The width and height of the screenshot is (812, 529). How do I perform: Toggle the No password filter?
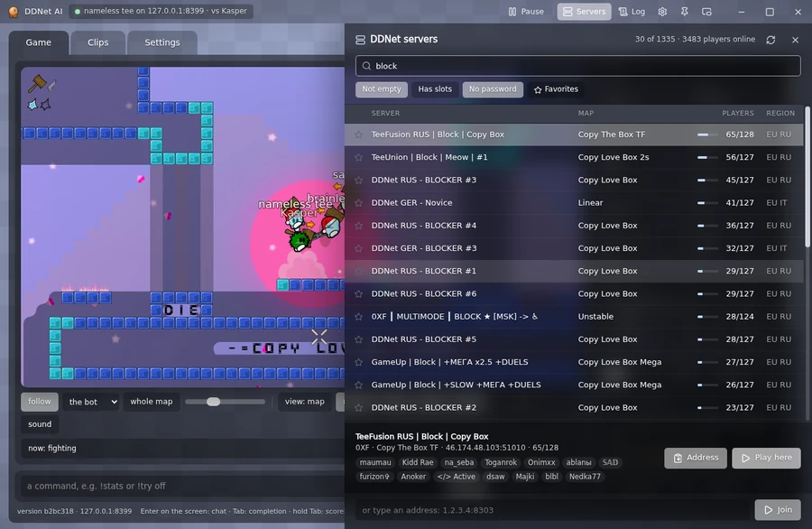point(493,89)
